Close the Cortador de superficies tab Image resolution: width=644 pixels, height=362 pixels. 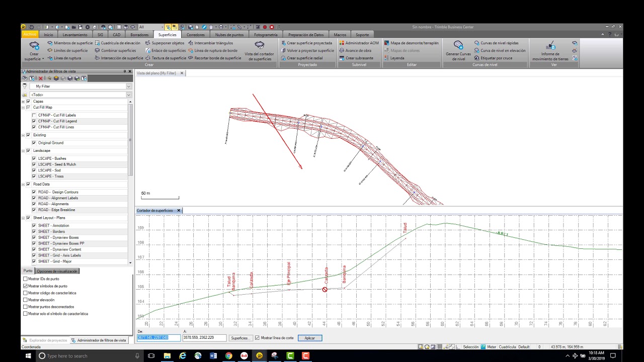179,211
